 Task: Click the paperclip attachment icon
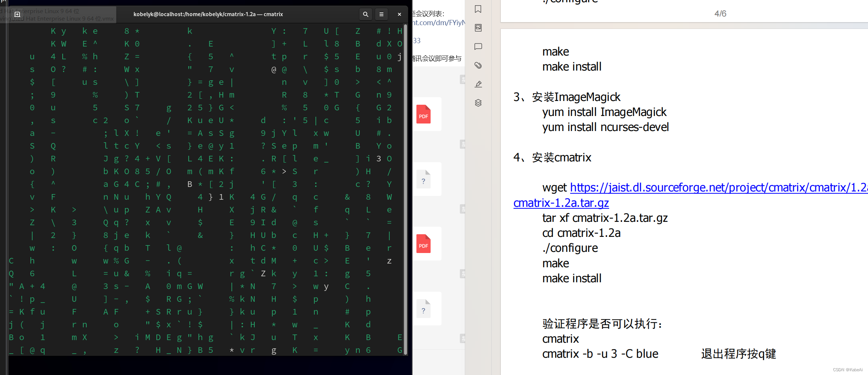(x=478, y=65)
